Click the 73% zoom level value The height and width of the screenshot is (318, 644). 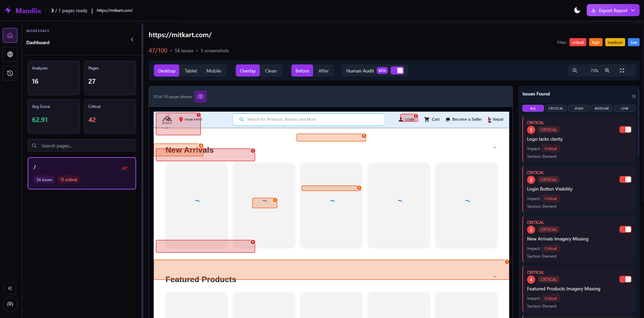[x=594, y=71]
